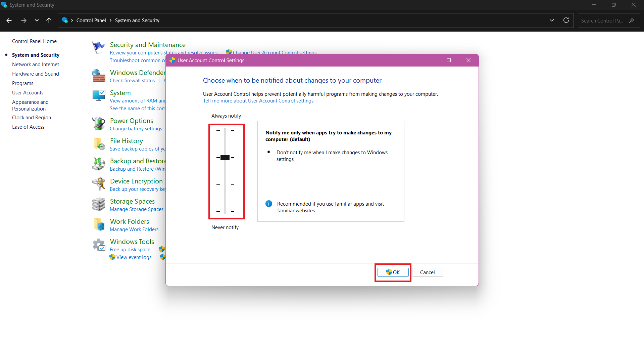Open the File History heading

pos(127,141)
